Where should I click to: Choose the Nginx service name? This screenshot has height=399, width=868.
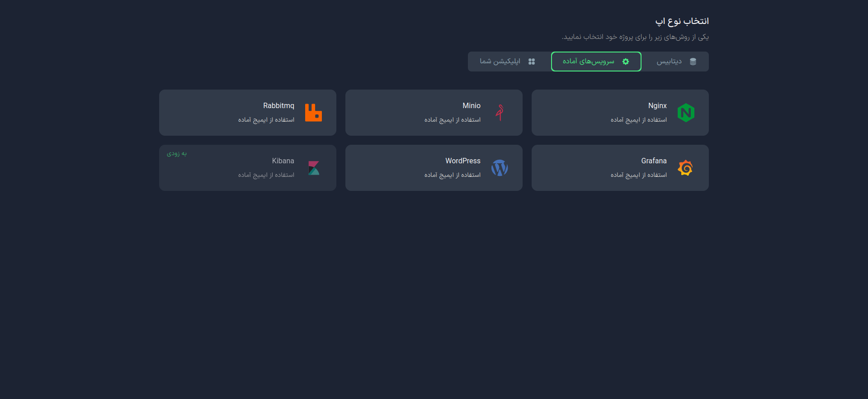657,105
